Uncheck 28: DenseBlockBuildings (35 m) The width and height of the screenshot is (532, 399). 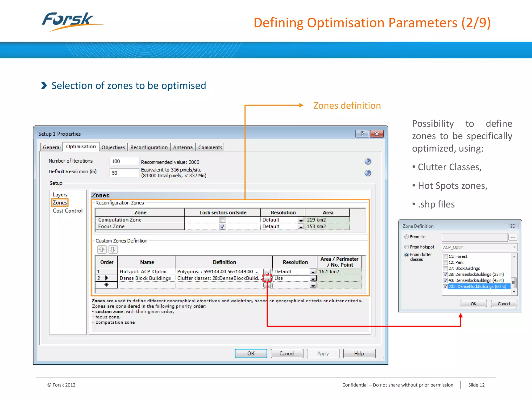coord(445,275)
